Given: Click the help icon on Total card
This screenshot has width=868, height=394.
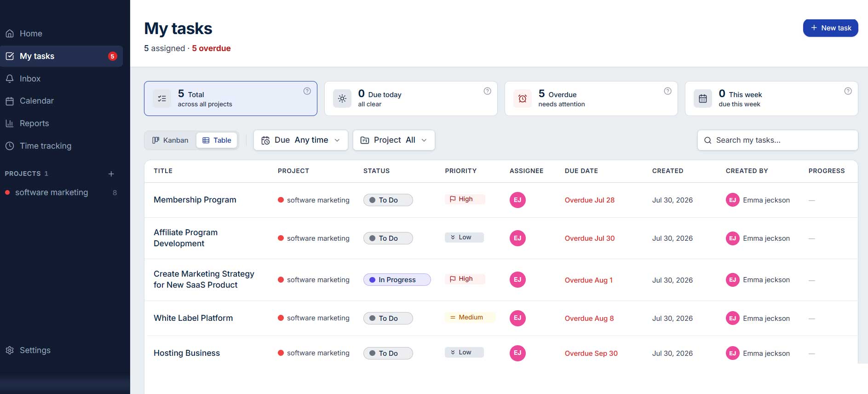Looking at the screenshot, I should click(307, 91).
